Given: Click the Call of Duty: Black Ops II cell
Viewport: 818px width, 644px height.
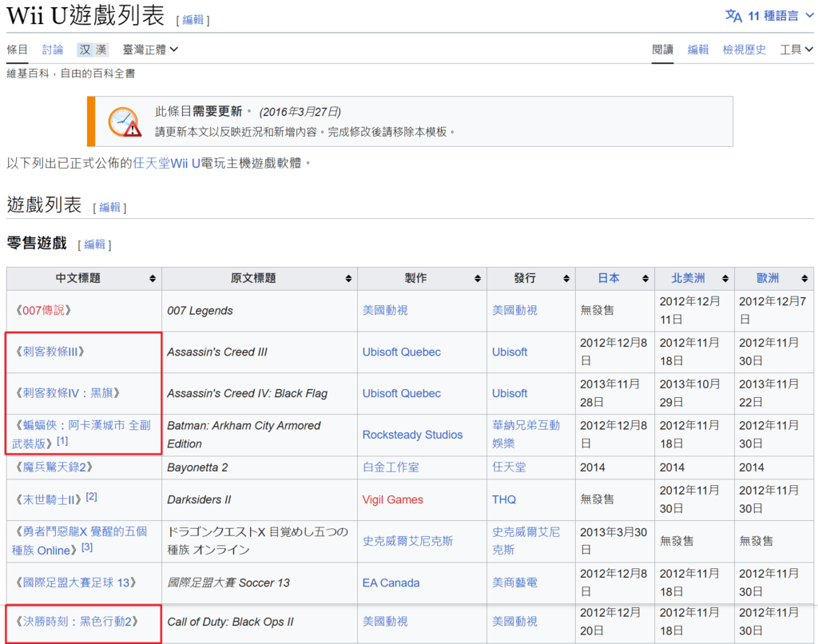Looking at the screenshot, I should tap(260, 622).
